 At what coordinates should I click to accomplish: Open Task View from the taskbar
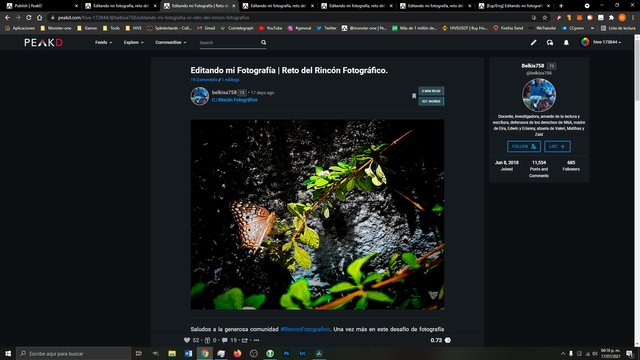[x=139, y=353]
